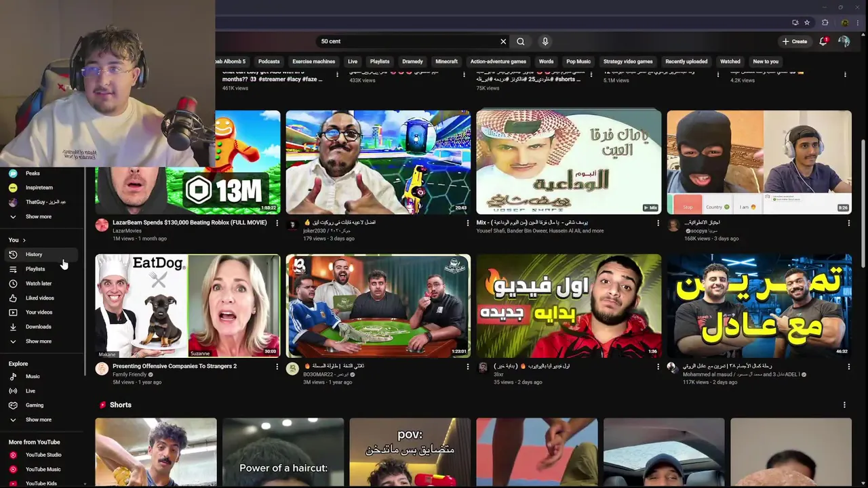Open Gaming under Explore
Image resolution: width=868 pixels, height=488 pixels.
[42, 405]
